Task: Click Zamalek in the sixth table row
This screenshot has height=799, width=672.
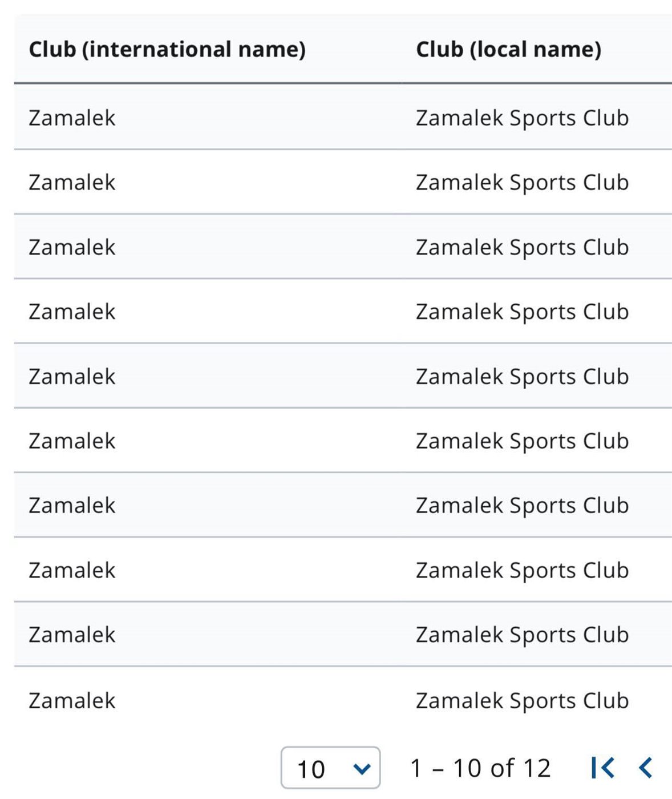Action: click(72, 441)
